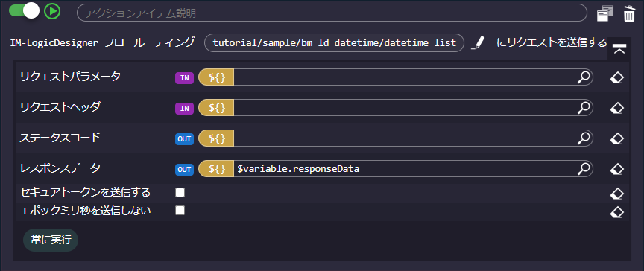
Task: Click the action item description field
Action: [x=332, y=13]
